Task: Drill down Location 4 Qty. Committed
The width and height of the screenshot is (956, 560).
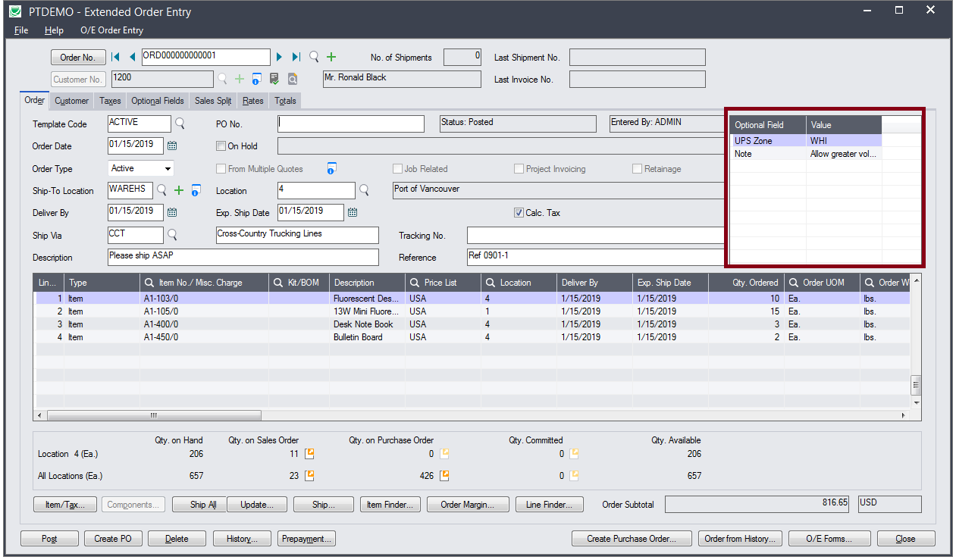Action: click(x=575, y=454)
